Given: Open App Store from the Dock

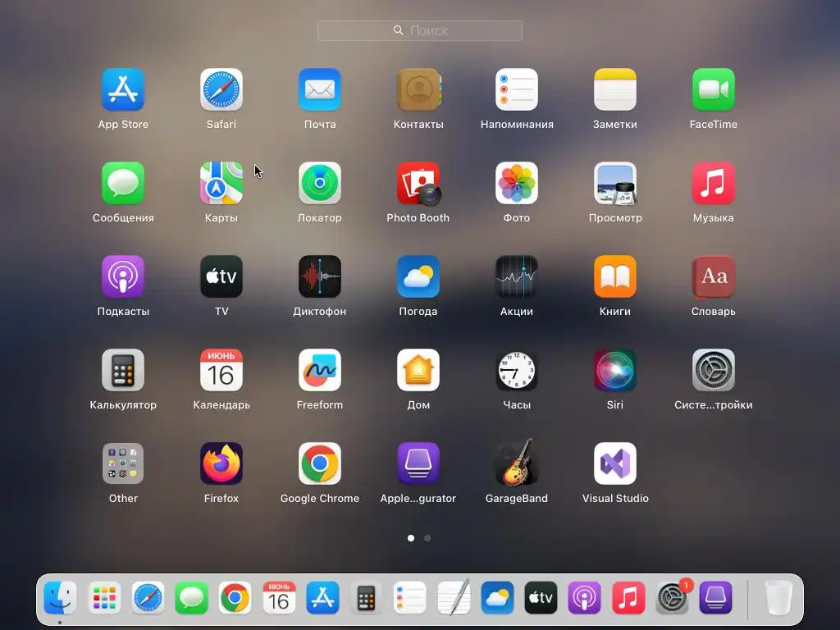Looking at the screenshot, I should (x=322, y=597).
